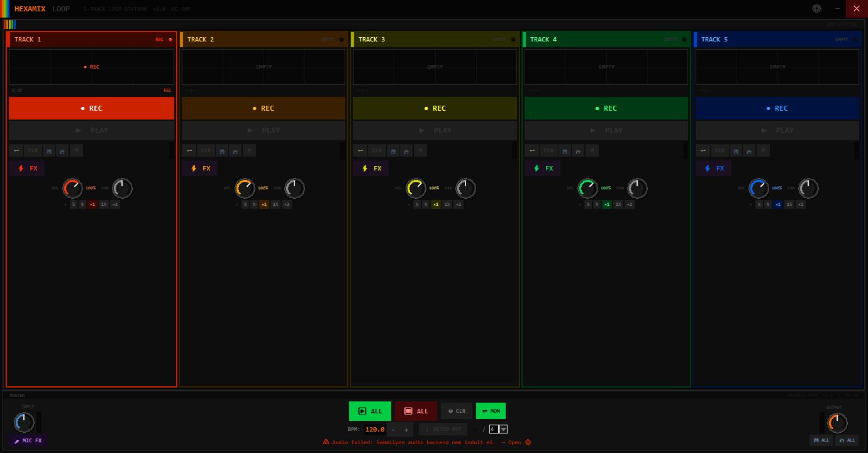Save Track 3 loop with the disk icon
The image size is (868, 453).
point(392,150)
